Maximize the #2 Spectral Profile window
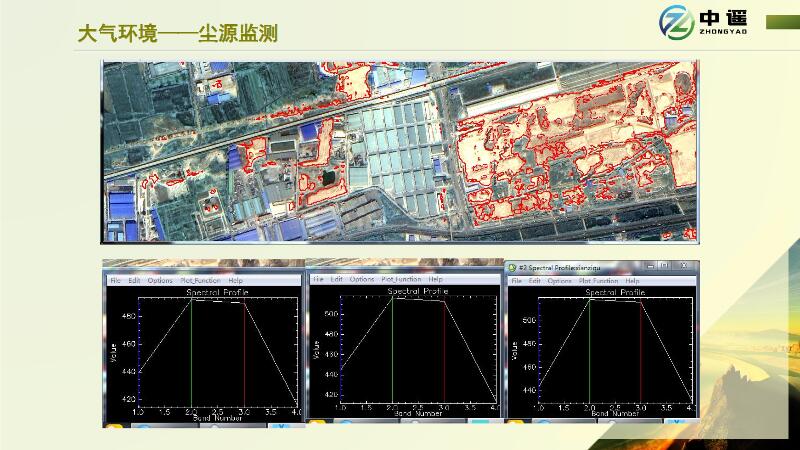800x450 pixels. [666, 266]
